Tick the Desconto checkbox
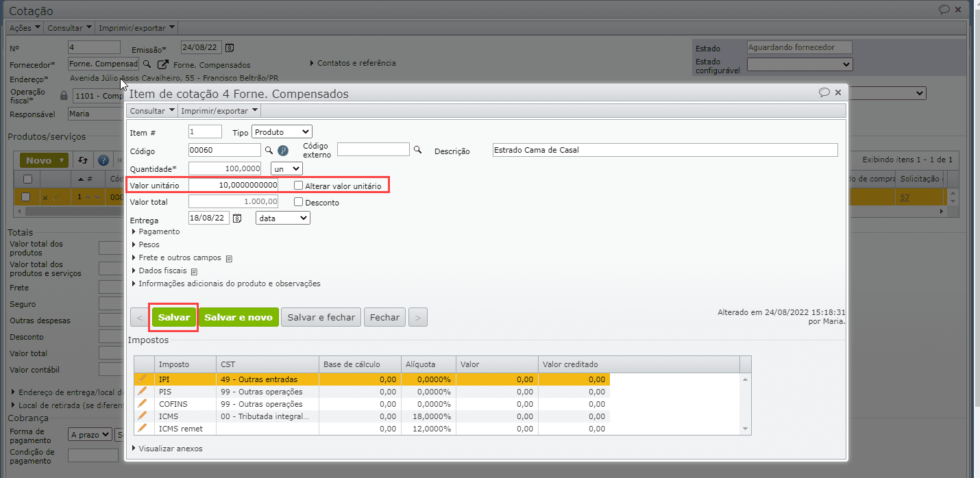 [x=298, y=202]
